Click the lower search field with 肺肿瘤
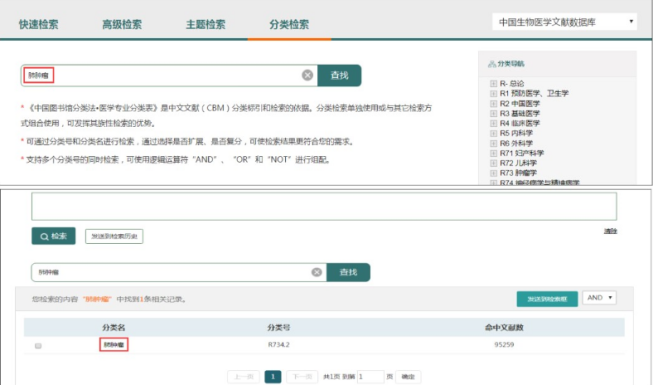This screenshot has width=654, height=385. (179, 272)
